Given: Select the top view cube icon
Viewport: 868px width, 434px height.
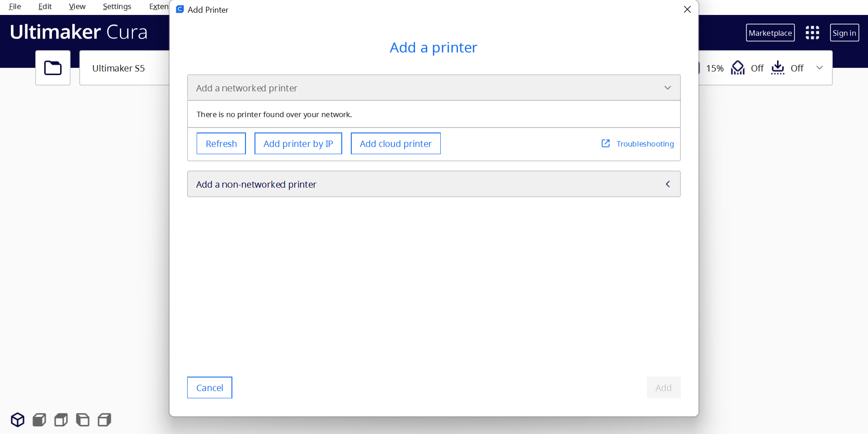Looking at the screenshot, I should pyautogui.click(x=61, y=420).
